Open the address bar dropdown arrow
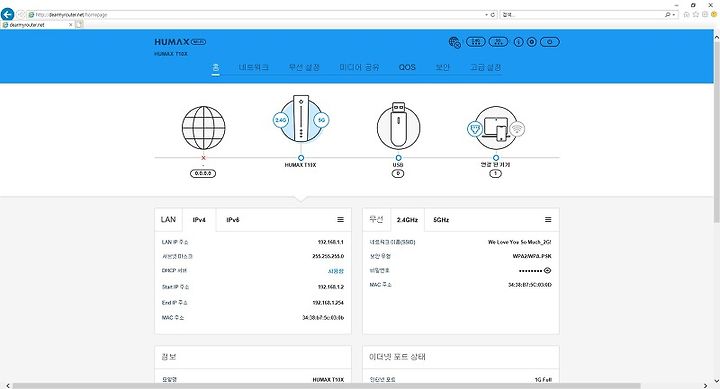 [x=486, y=15]
